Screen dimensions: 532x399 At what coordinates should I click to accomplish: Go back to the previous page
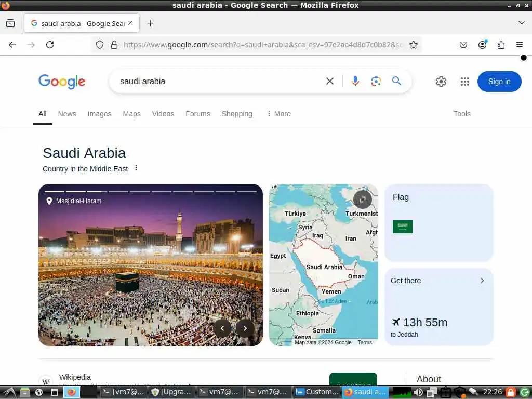pos(12,45)
